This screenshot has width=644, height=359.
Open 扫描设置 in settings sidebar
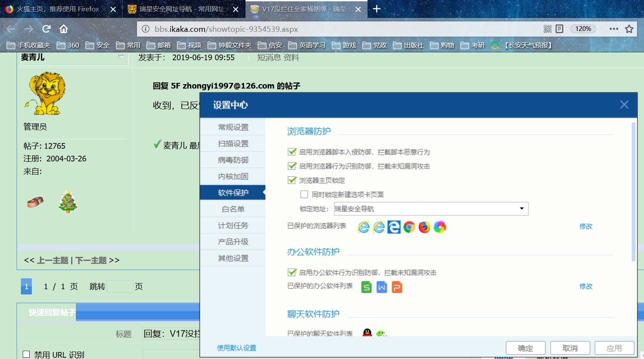click(x=233, y=144)
